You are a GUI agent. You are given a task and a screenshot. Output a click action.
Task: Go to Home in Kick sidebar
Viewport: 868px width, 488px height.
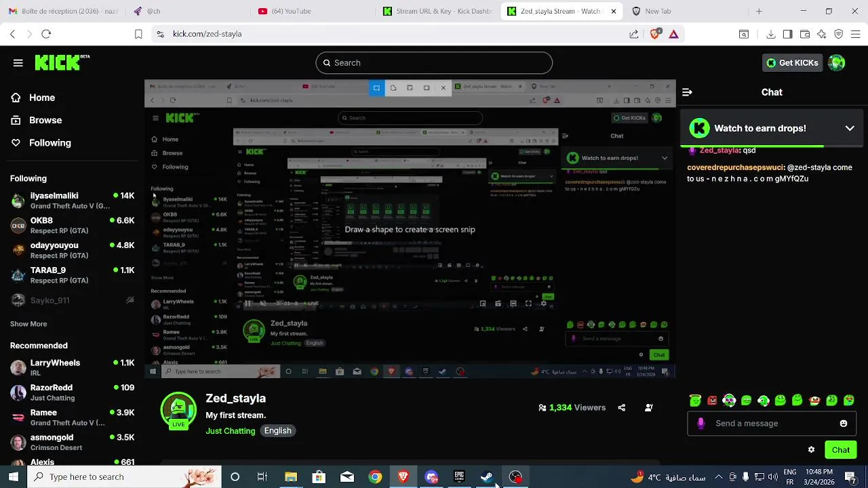click(x=33, y=98)
